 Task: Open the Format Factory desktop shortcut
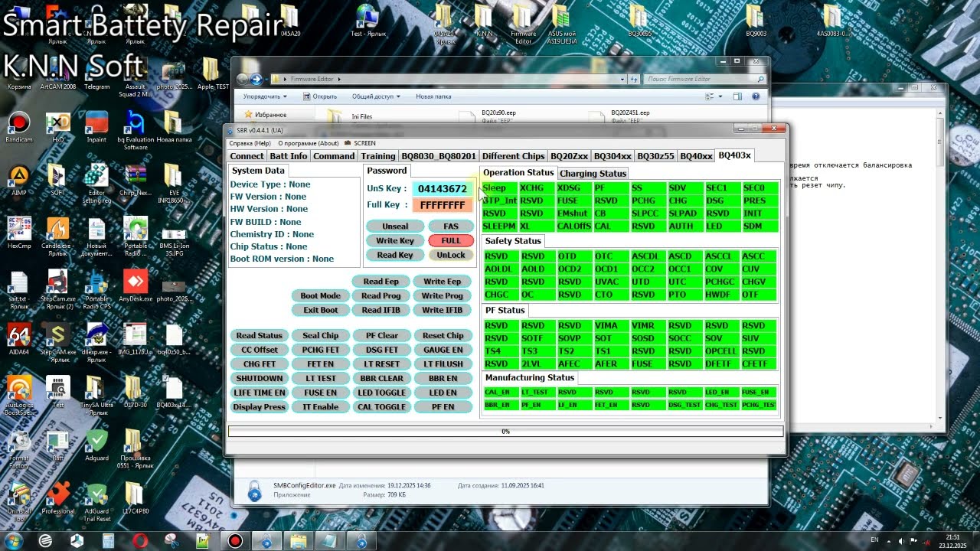tap(19, 449)
